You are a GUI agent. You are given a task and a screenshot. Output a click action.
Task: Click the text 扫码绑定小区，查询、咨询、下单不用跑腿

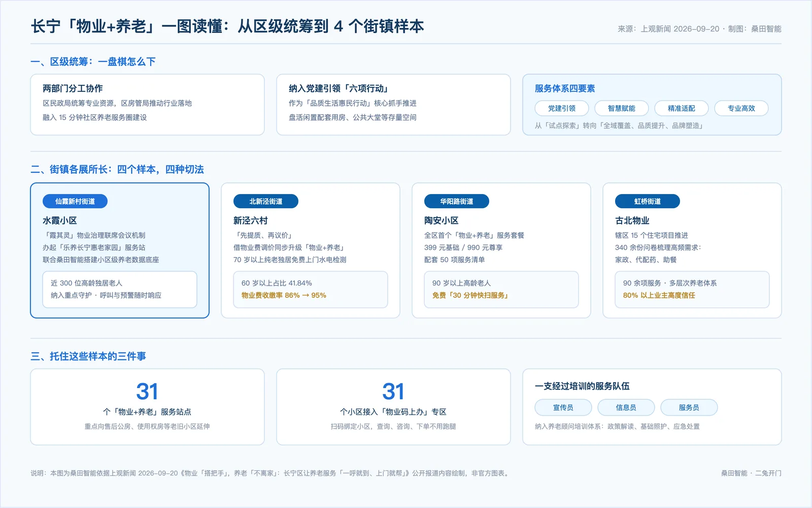tap(393, 427)
